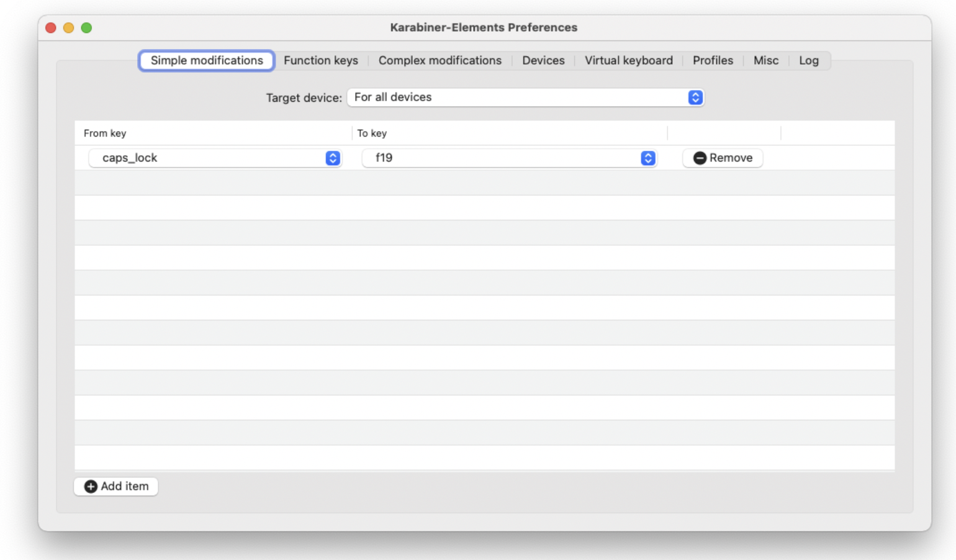Click the Target device label

(x=304, y=97)
